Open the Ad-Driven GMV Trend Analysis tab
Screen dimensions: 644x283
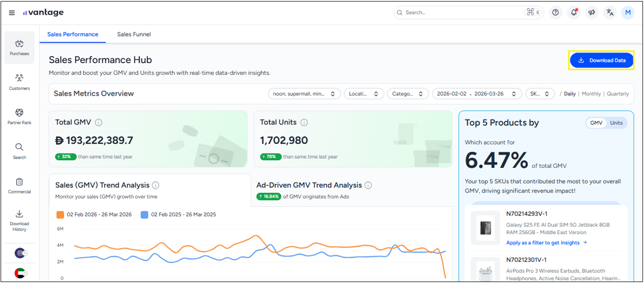tap(309, 185)
